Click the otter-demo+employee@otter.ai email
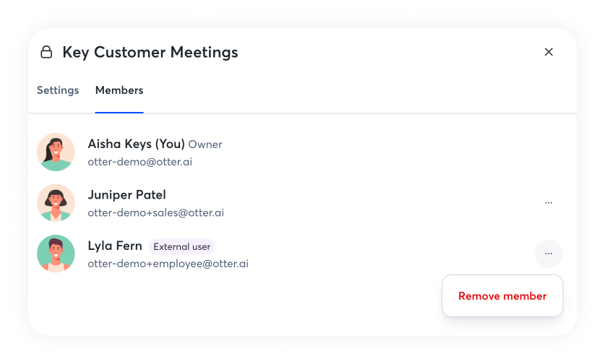Image resolution: width=605 pixels, height=364 pixels. pos(168,264)
